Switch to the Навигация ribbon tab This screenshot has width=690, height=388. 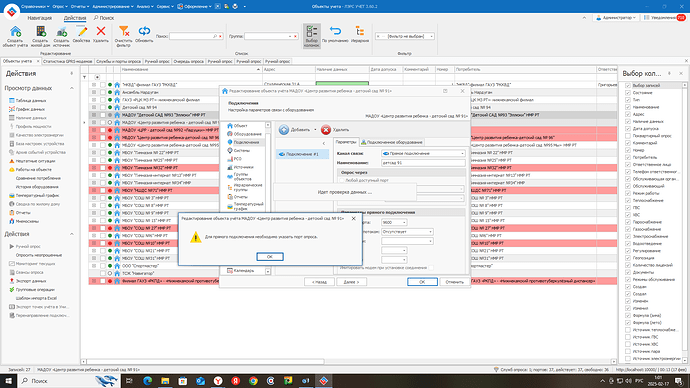tap(40, 18)
